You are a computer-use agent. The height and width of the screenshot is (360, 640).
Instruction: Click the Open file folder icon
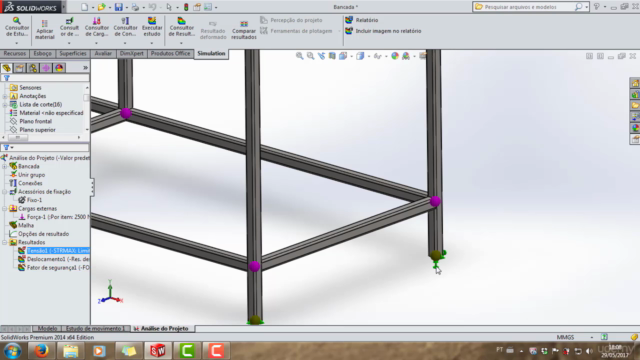point(101,7)
